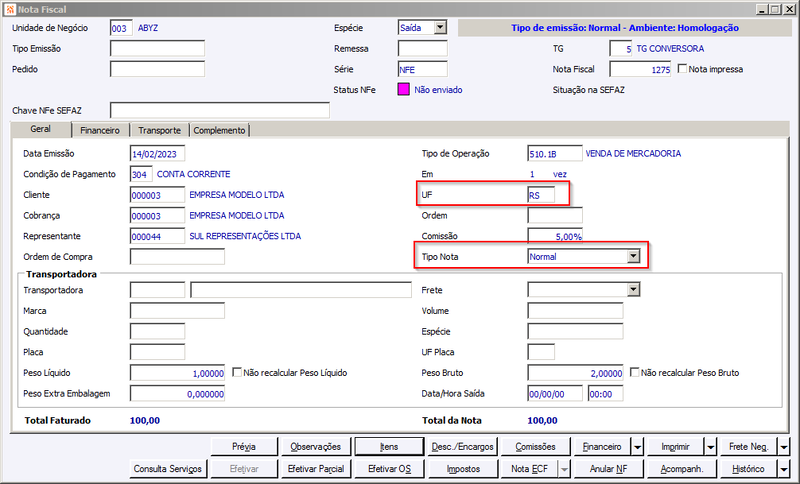The width and height of the screenshot is (800, 484).
Task: Enable Não recalcular Peso Bruto checkbox
Action: [634, 372]
